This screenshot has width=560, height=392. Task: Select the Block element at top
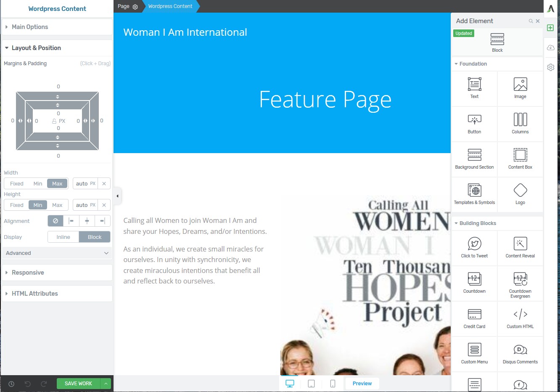(x=497, y=42)
